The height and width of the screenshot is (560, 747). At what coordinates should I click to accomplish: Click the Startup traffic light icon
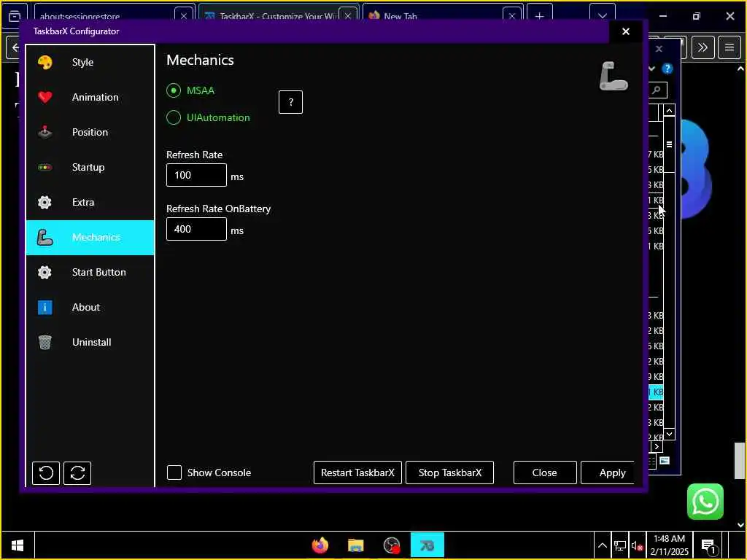(x=44, y=167)
